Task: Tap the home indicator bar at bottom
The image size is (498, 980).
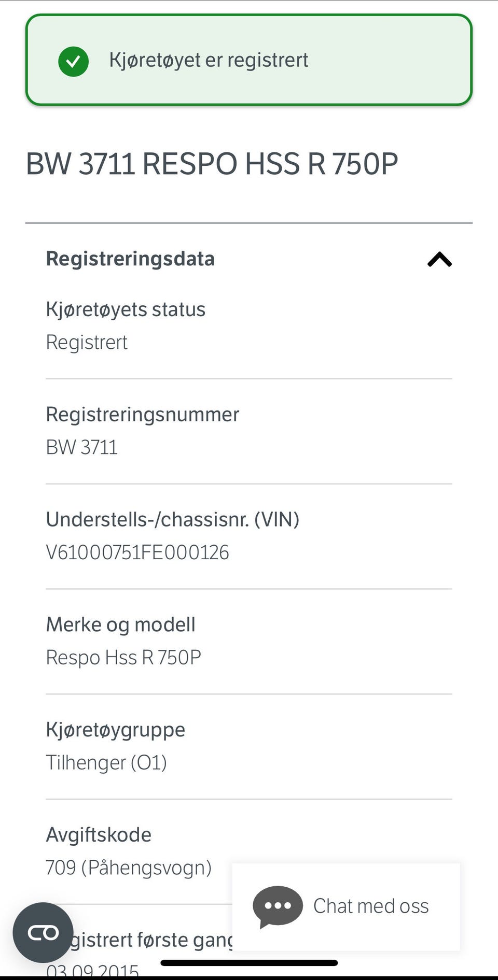Action: [x=249, y=963]
